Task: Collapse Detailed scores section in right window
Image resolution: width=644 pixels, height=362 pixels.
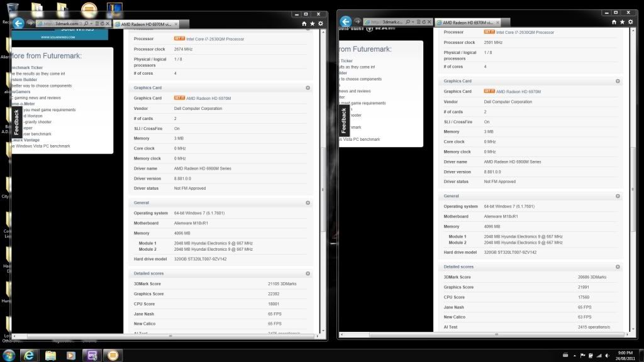Action: [x=618, y=266]
